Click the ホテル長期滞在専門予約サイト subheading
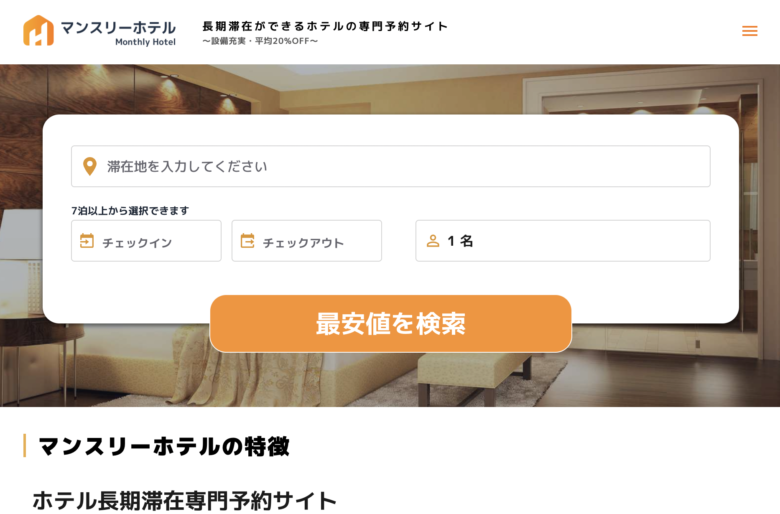Viewport: 780px width, 514px height. [185, 501]
